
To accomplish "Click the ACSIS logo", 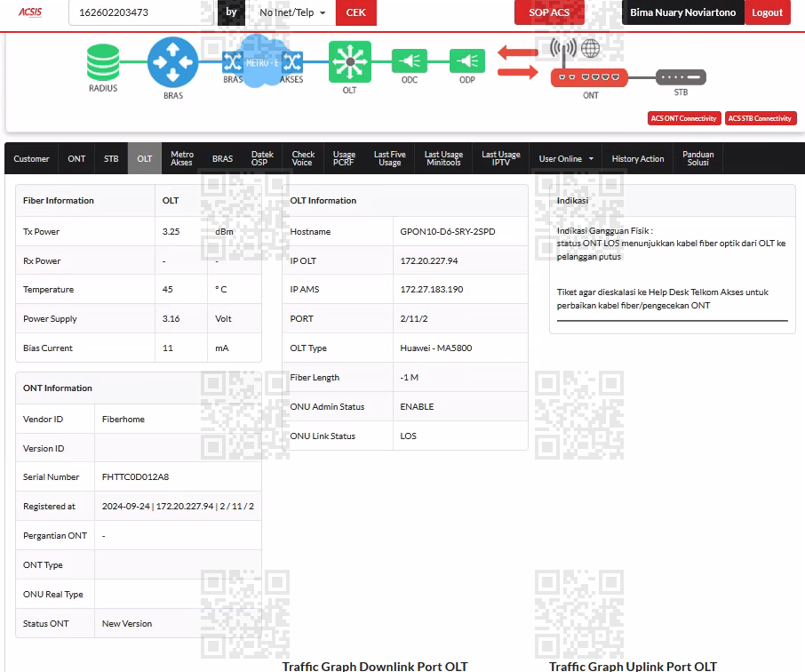I will pyautogui.click(x=30, y=12).
